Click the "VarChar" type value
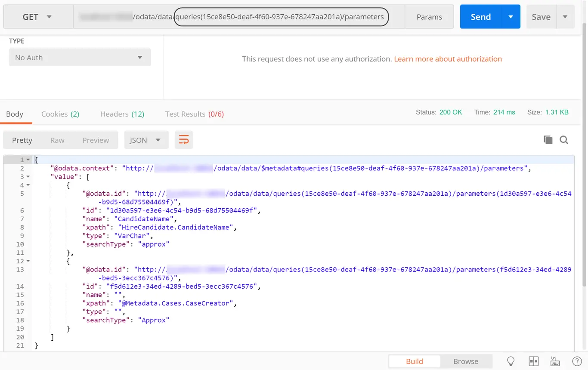Viewport: 588px width, 370px height. 133,236
